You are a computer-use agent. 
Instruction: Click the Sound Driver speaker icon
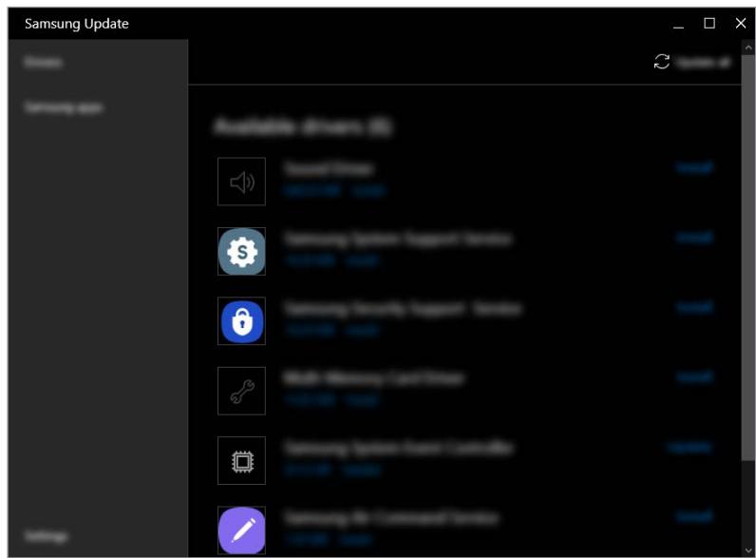[241, 182]
